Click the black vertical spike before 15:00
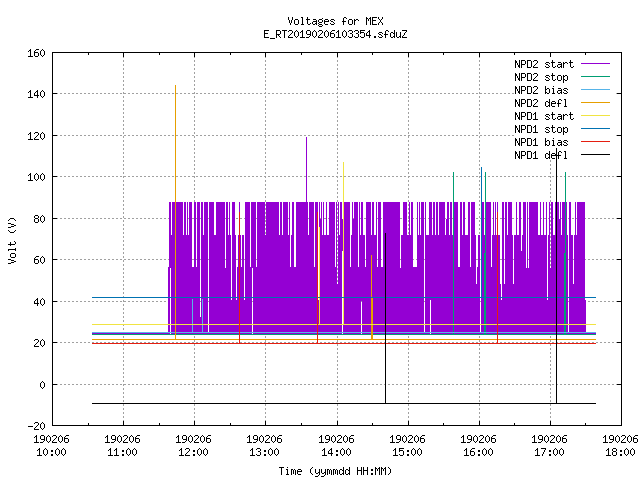Viewport: 640px width, 480px height. click(385, 318)
